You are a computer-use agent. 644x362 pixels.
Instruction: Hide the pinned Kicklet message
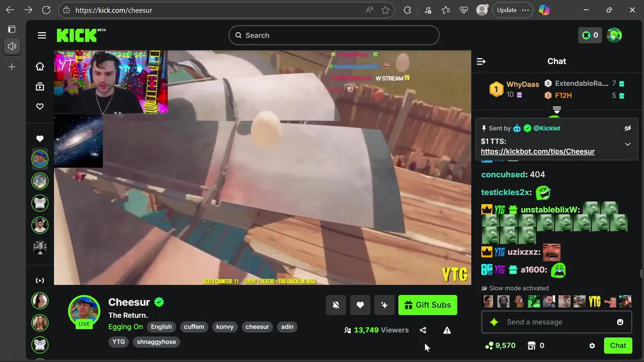click(x=627, y=128)
